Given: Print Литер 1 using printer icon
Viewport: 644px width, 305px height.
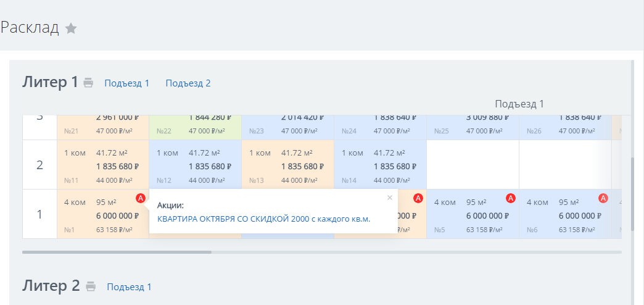Looking at the screenshot, I should coord(88,83).
